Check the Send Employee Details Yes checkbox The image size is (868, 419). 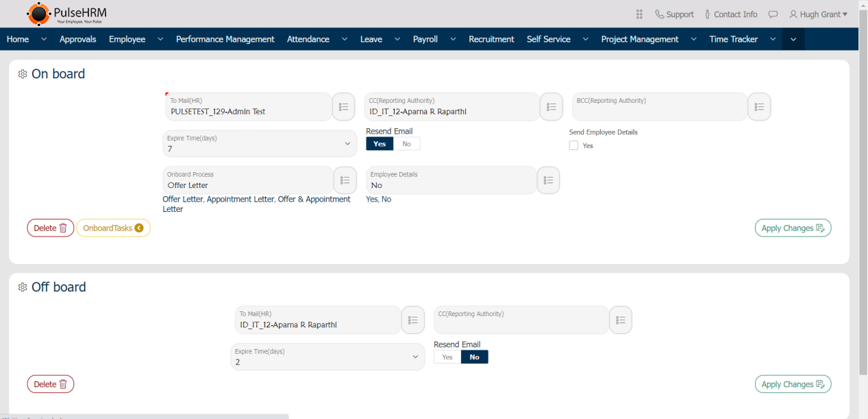point(574,145)
